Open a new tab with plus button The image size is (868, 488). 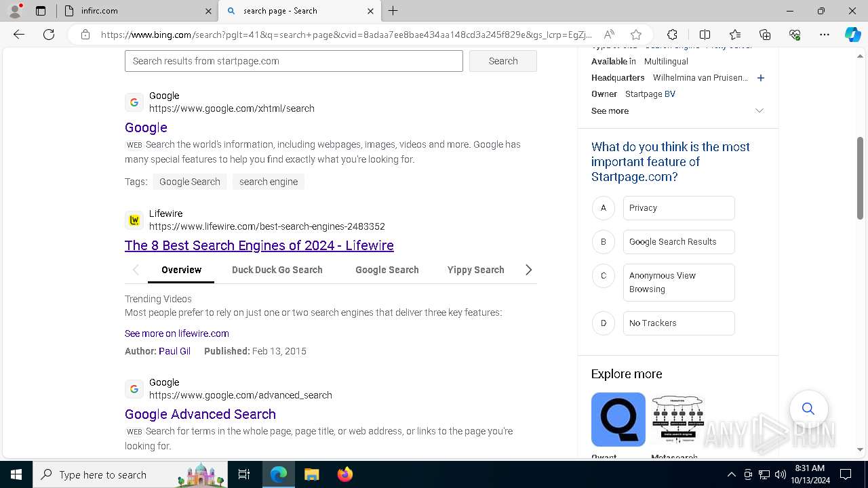click(x=393, y=11)
